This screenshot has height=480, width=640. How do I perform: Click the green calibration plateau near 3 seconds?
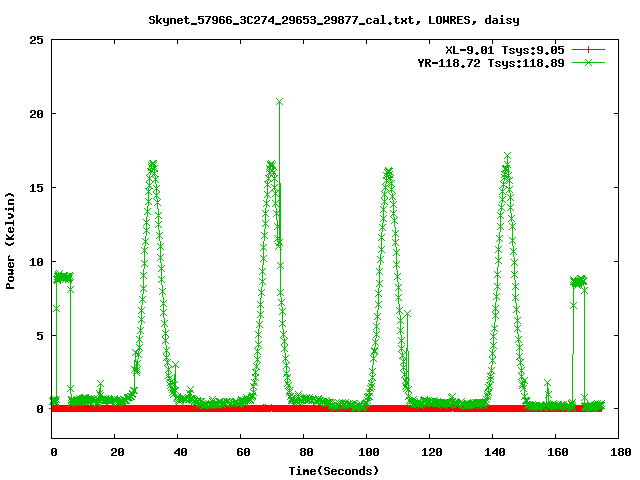coord(63,278)
